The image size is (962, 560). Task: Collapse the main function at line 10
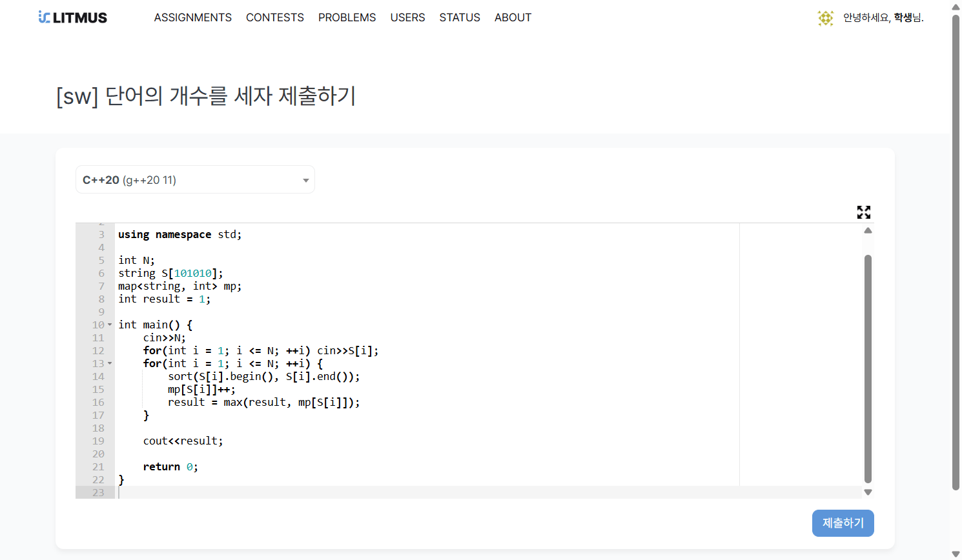110,325
